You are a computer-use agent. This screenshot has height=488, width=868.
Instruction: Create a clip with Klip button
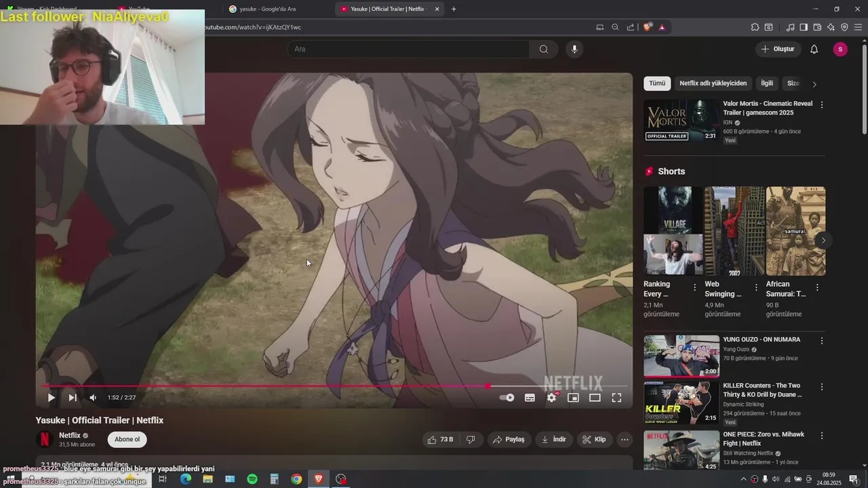(x=593, y=439)
